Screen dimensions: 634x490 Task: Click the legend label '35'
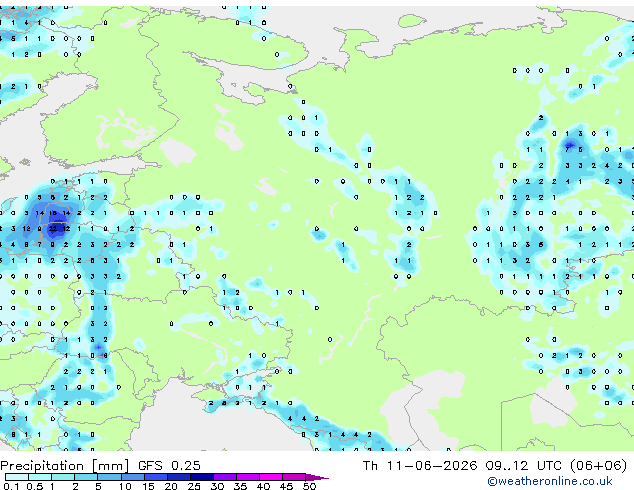[240, 486]
